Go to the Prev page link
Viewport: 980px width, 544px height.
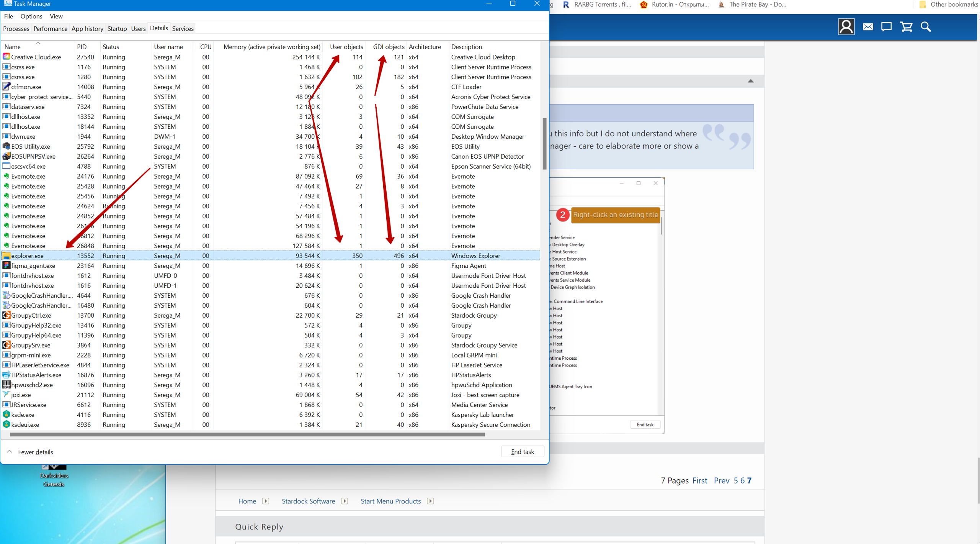tap(722, 480)
